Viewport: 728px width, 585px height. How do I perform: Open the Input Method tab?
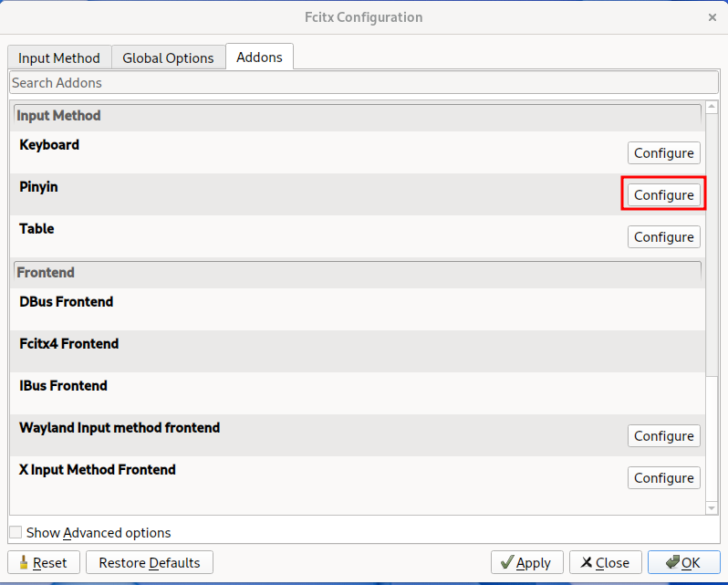[59, 57]
